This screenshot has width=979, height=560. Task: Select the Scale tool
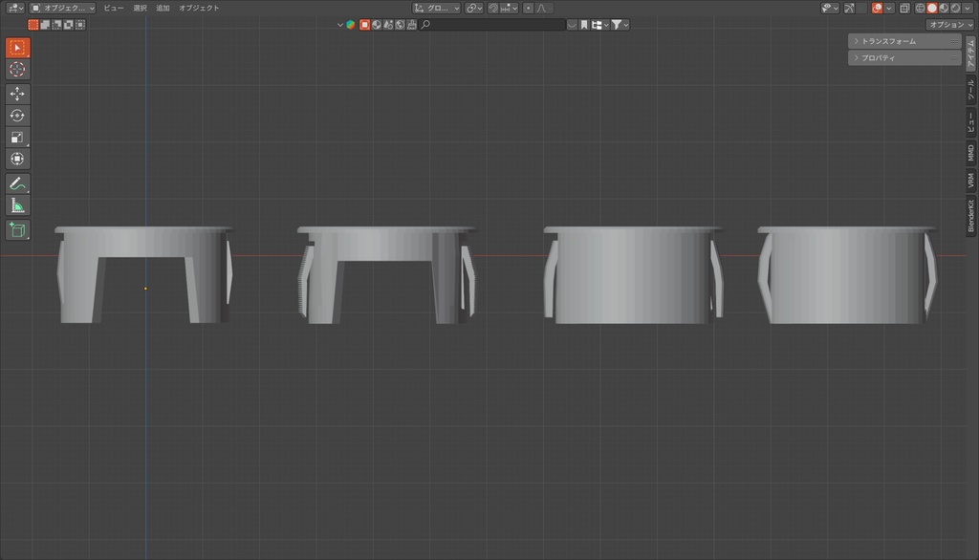(16, 137)
